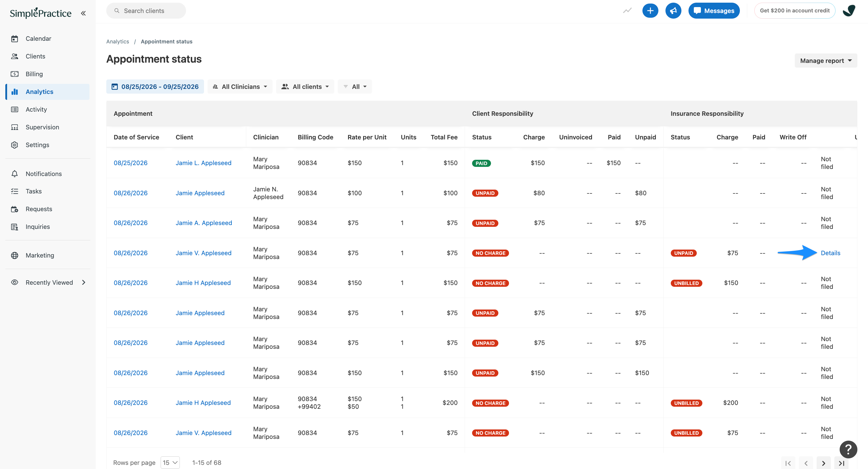
Task: Open Billing section
Action: click(x=48, y=74)
